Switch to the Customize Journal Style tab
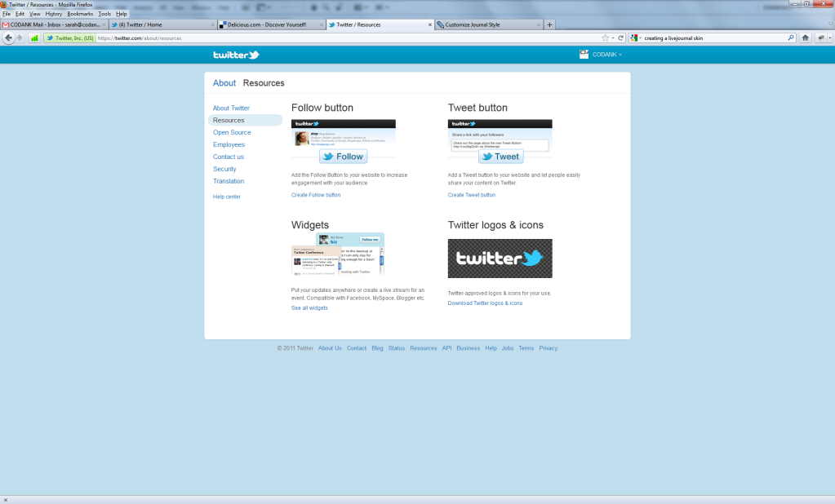The image size is (835, 504). pyautogui.click(x=488, y=24)
